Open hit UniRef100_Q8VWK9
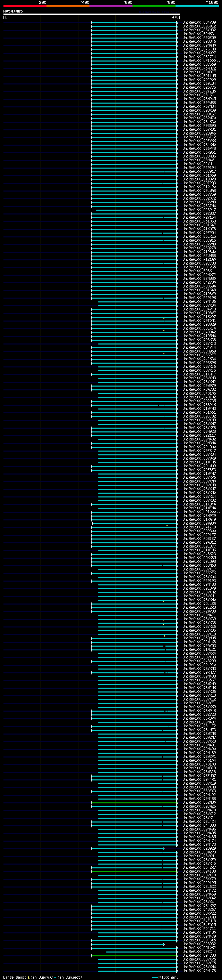This screenshot has width=222, height=980. pos(199,459)
